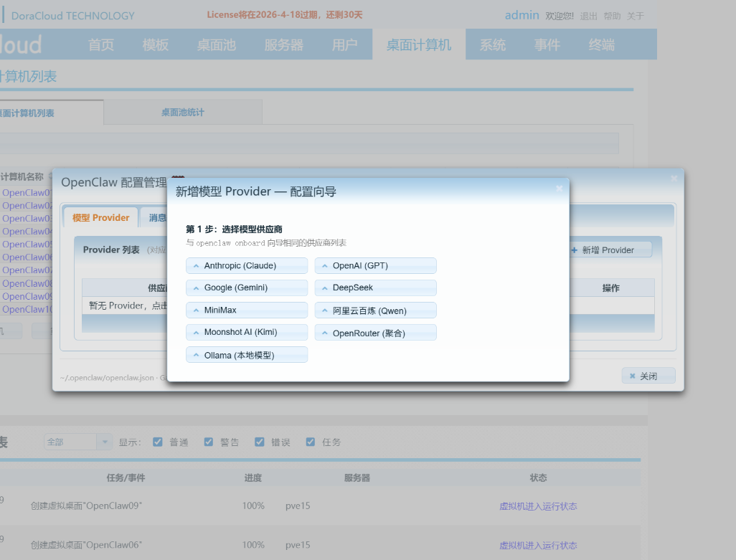The height and width of the screenshot is (560, 736).
Task: Toggle the 错误 display checkbox
Action: pos(259,442)
